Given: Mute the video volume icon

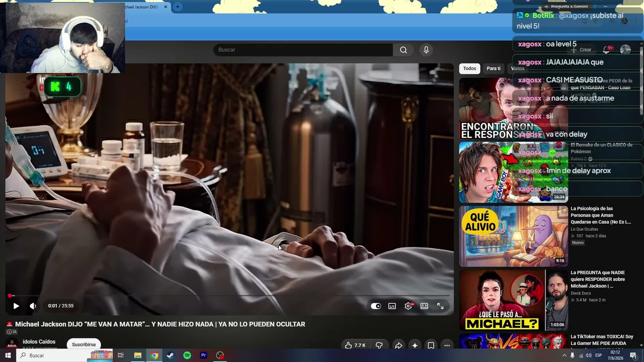Looking at the screenshot, I should 33,306.
